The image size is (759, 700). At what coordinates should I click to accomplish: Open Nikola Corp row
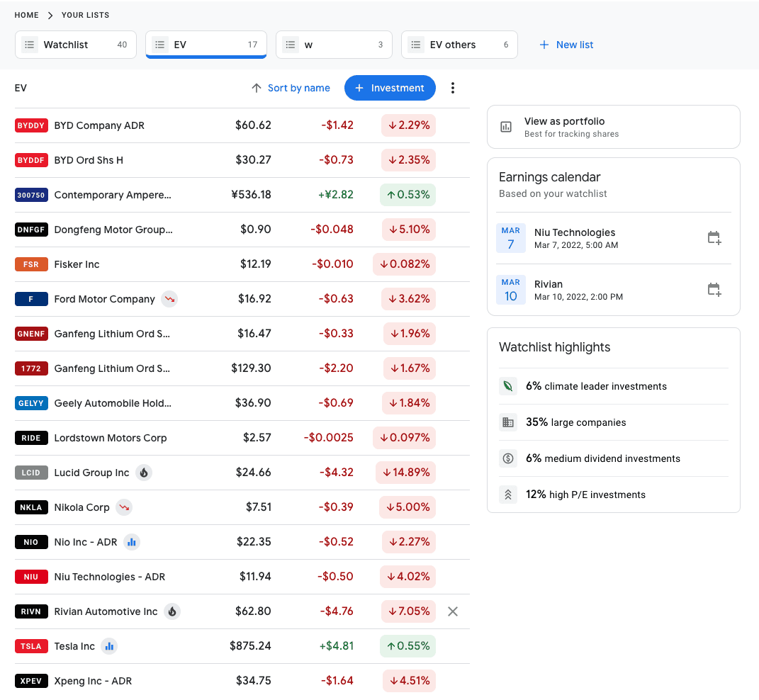(x=242, y=507)
